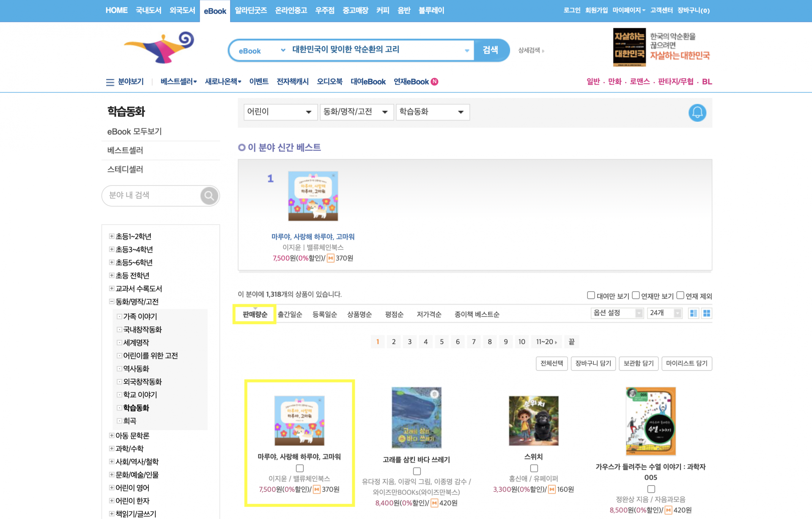Sort by 출간일순
This screenshot has height=519, width=812.
click(290, 314)
